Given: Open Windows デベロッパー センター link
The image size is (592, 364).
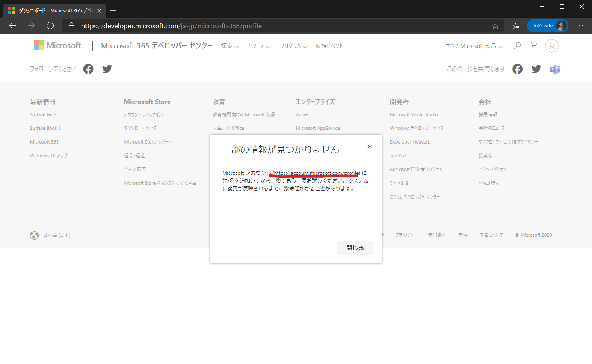Looking at the screenshot, I should click(x=418, y=128).
